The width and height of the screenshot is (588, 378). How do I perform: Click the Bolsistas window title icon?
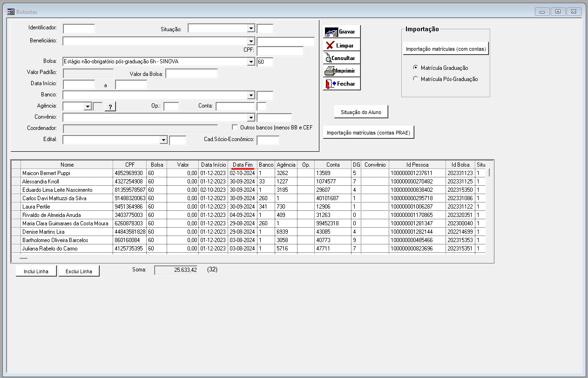coord(10,12)
